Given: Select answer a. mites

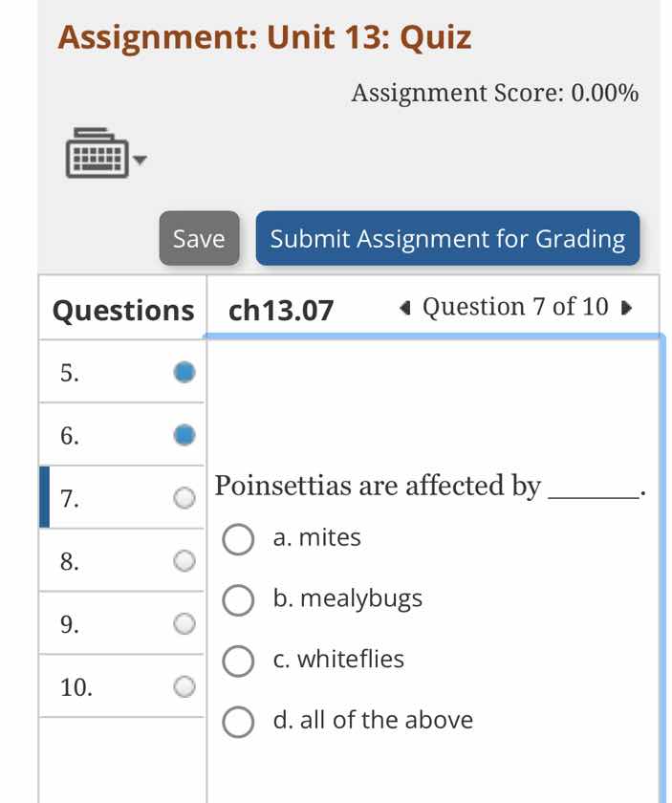Looking at the screenshot, I should coord(238,539).
